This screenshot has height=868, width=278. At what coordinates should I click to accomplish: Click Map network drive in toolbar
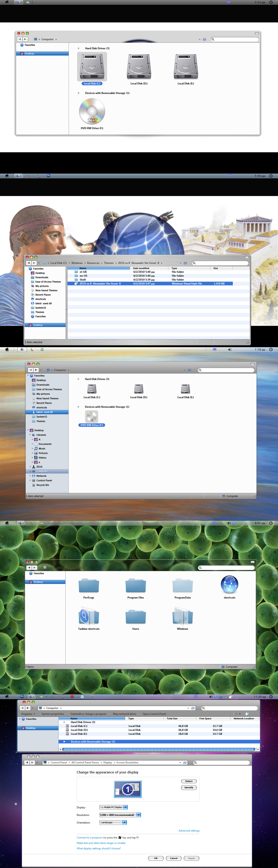(x=124, y=714)
